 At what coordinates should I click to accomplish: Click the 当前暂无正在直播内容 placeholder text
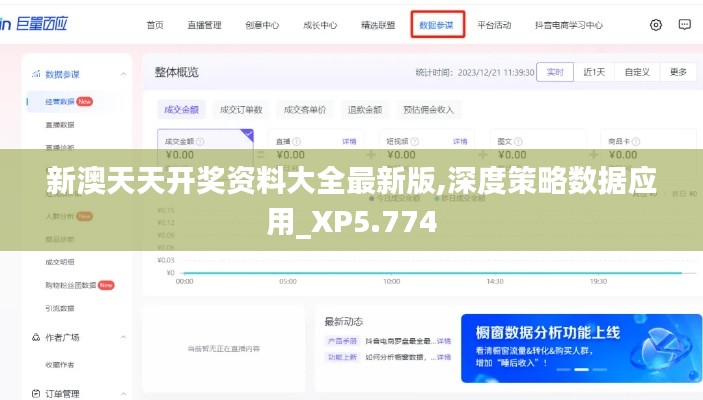coord(224,348)
